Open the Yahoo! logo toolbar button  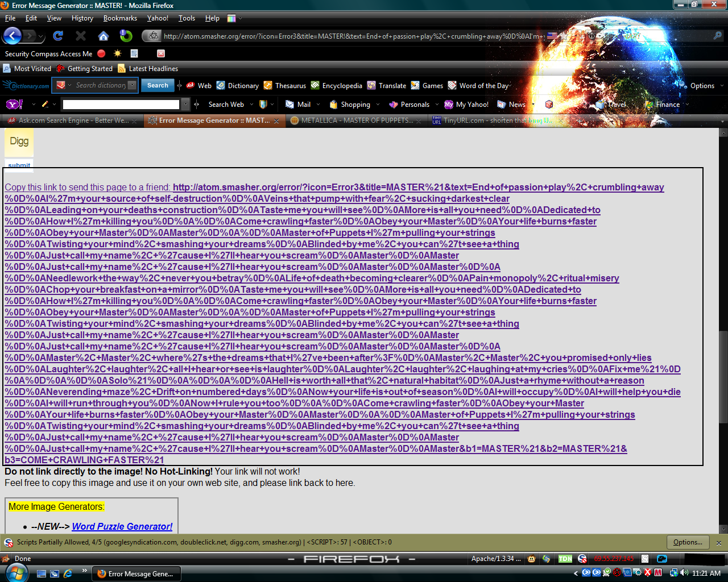click(x=14, y=104)
